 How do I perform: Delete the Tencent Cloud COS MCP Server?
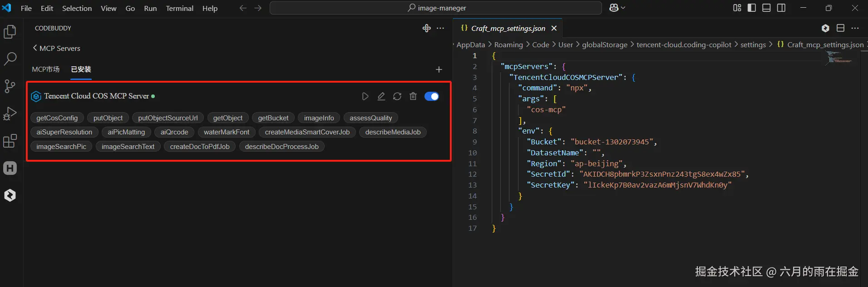point(413,96)
